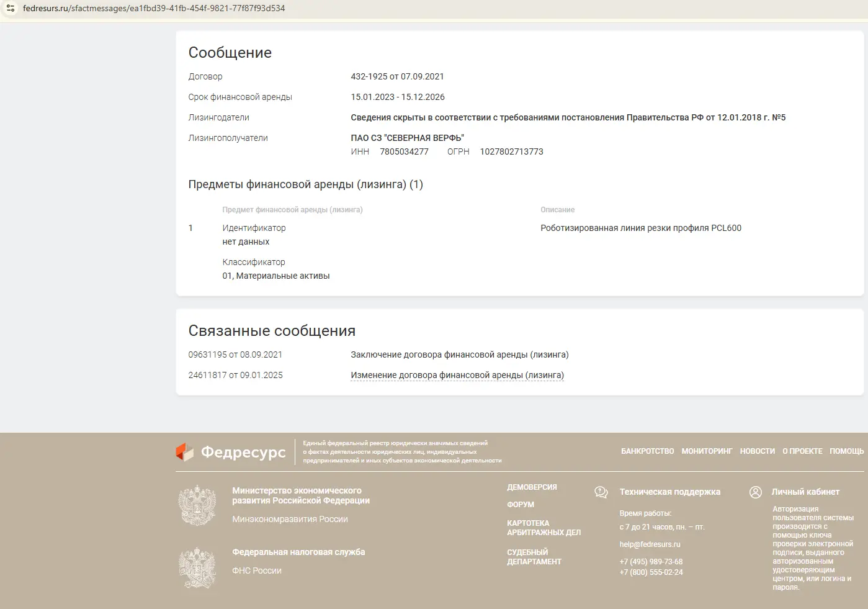
Task: Click phone number +7 (495) 989-73-68
Action: click(x=651, y=562)
